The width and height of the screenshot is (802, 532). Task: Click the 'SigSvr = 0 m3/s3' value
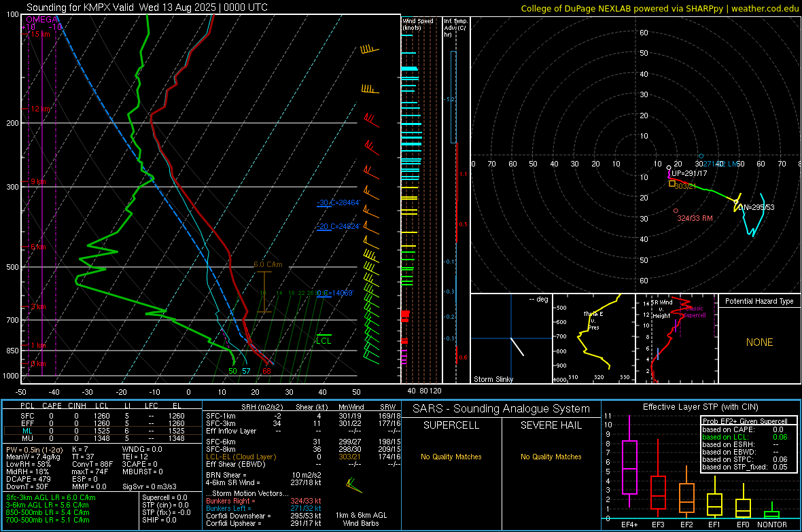(150, 486)
